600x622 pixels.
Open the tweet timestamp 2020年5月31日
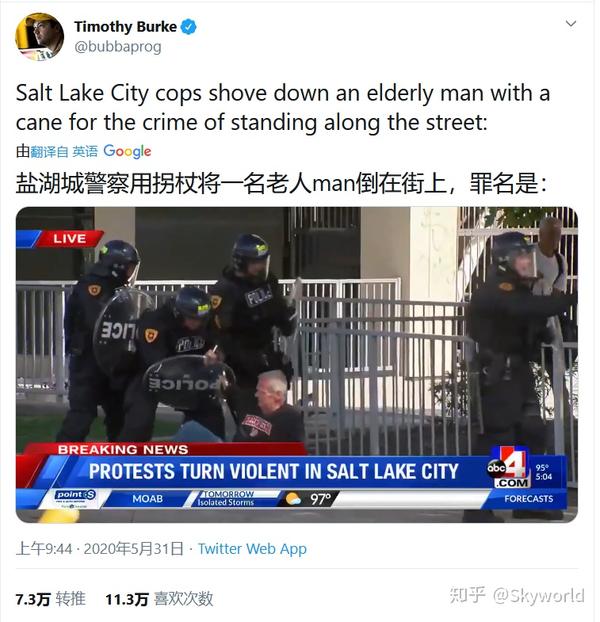[134, 549]
